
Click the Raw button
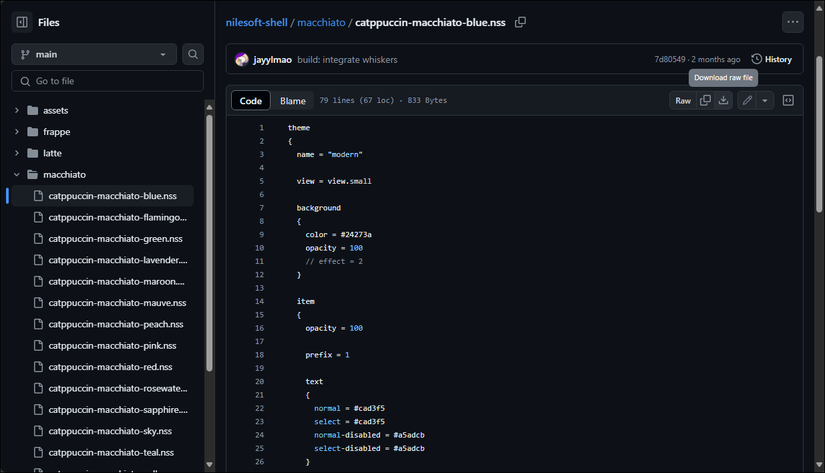(683, 101)
